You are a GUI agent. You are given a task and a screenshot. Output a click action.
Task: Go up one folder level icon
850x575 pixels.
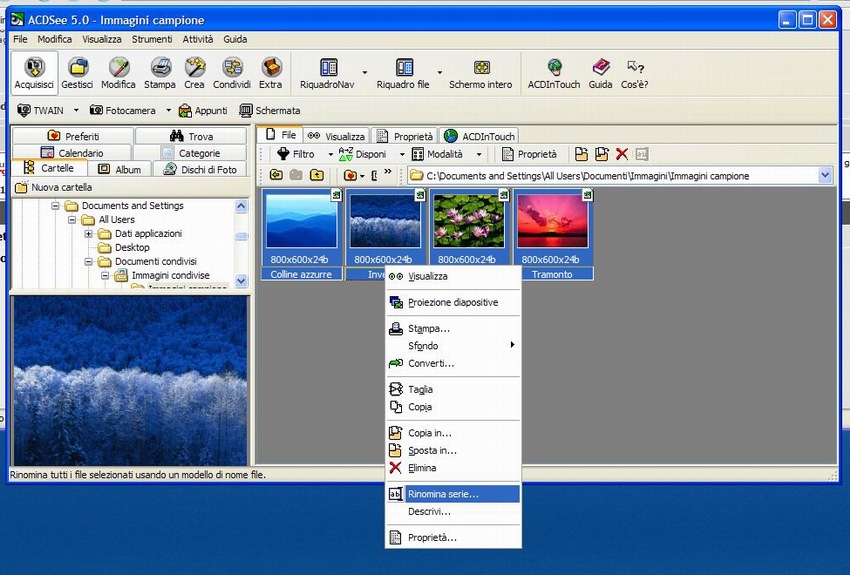click(317, 175)
